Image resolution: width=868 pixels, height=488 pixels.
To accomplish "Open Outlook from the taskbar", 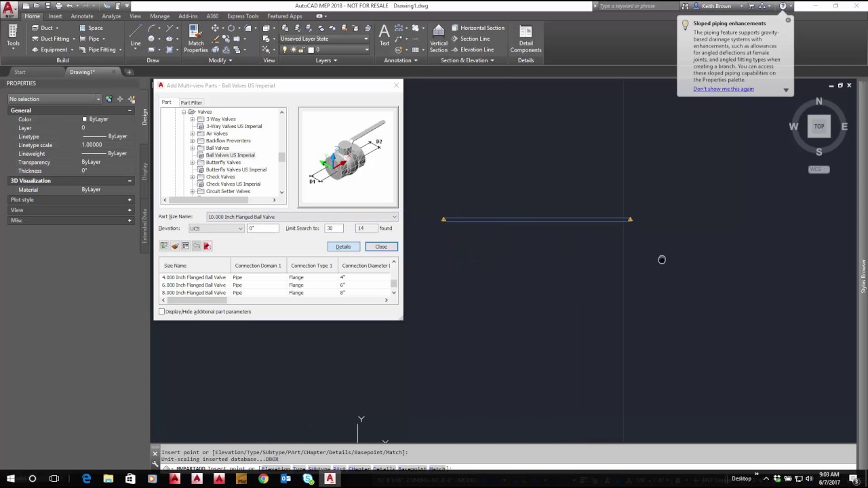I will click(285, 479).
